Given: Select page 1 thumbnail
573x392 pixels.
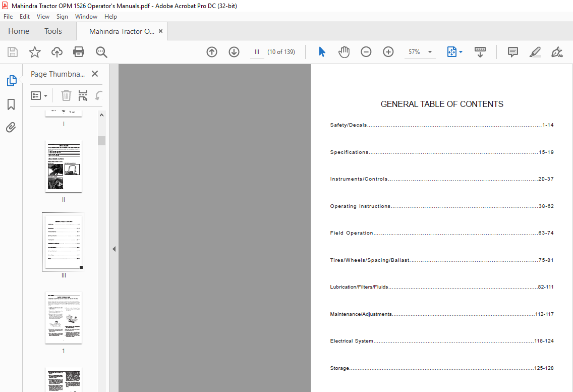Looking at the screenshot, I should pos(64,318).
